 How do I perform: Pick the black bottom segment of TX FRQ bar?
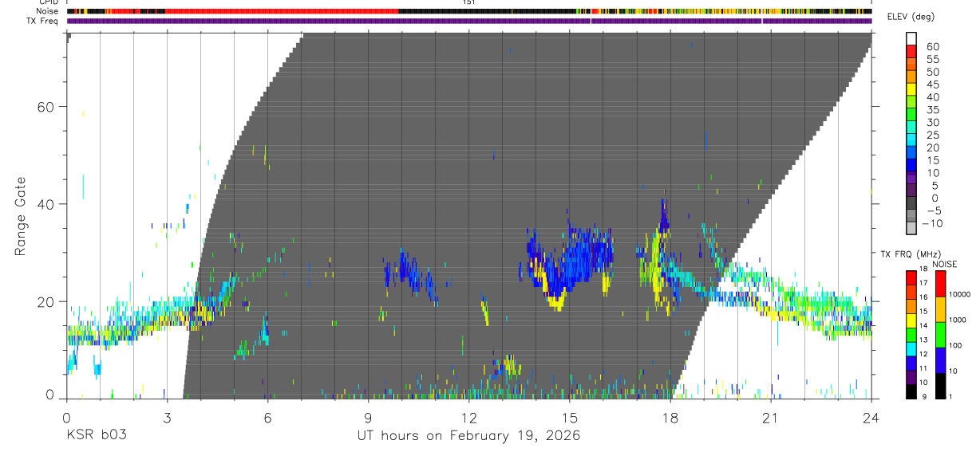(x=911, y=391)
